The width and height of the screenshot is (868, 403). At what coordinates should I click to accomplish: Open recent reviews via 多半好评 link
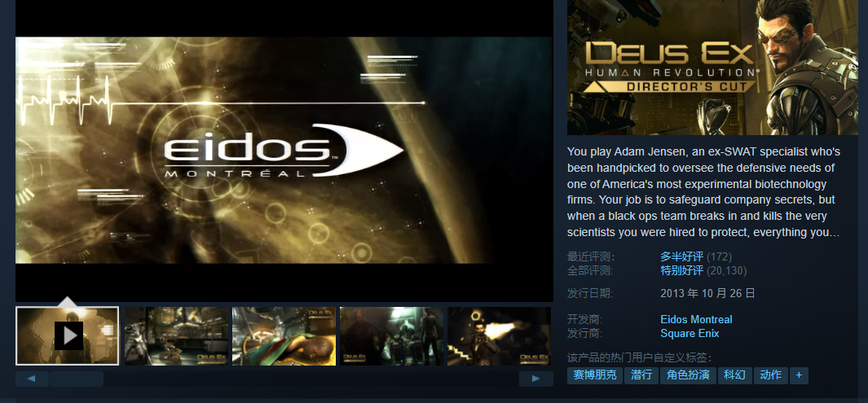[x=681, y=256]
